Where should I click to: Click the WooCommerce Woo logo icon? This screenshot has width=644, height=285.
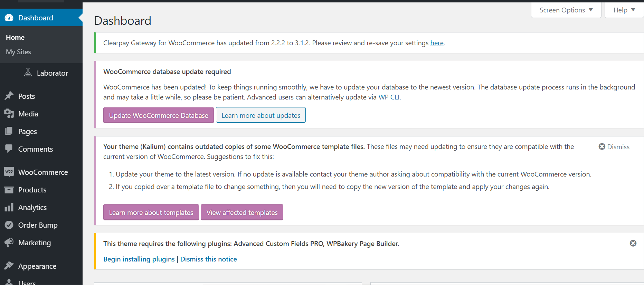tap(9, 172)
